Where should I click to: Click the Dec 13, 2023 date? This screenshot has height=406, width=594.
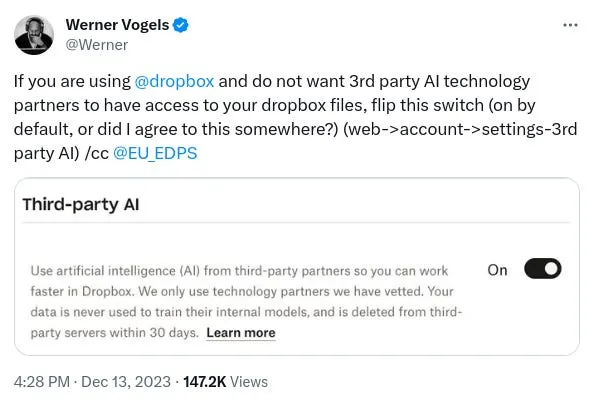[x=126, y=382]
